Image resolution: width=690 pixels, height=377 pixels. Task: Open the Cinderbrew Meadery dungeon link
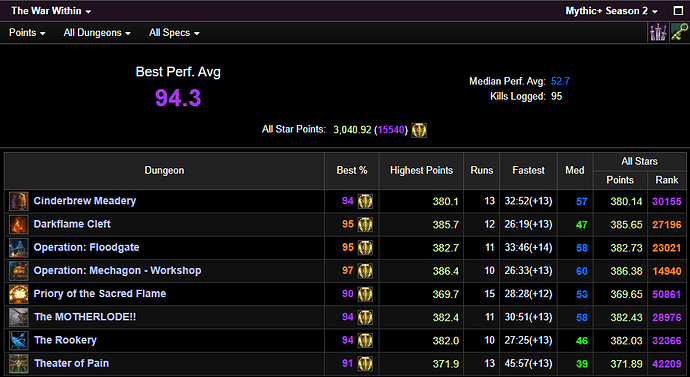(85, 201)
